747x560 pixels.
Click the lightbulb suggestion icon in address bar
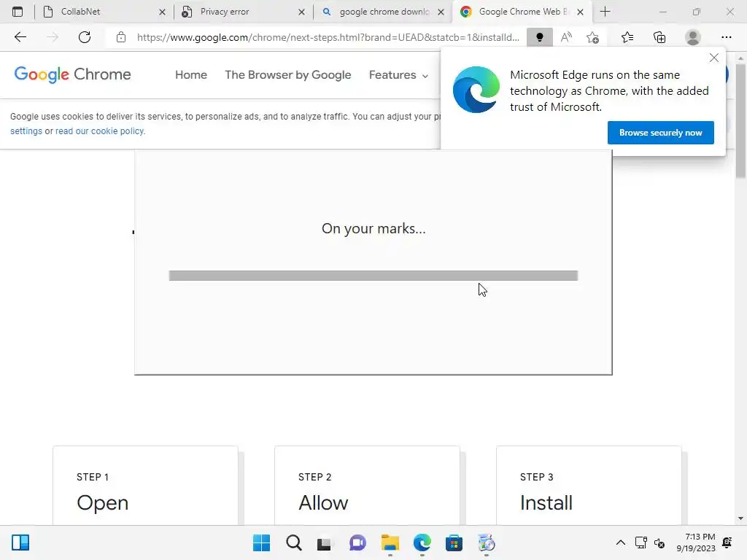tap(540, 37)
